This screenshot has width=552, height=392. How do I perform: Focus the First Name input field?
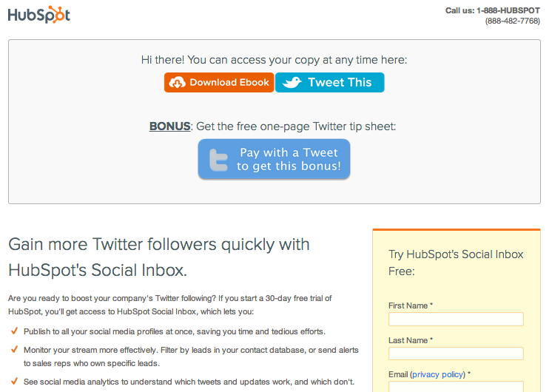(456, 320)
